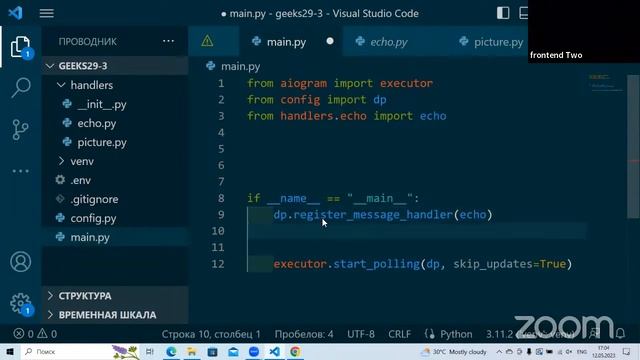The image size is (640, 360).
Task: Open the Explorer view in activity bar
Action: tap(20, 47)
